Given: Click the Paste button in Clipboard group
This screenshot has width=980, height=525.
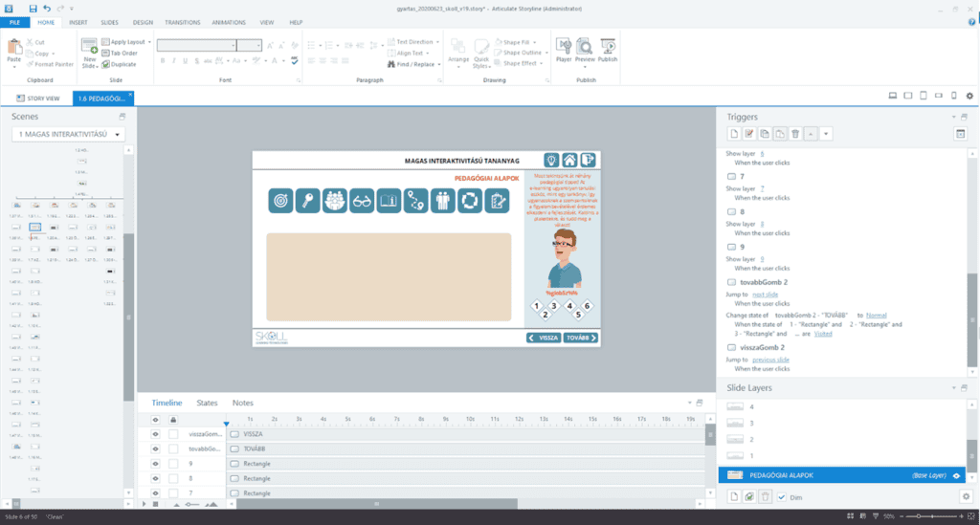Looking at the screenshot, I should click(x=13, y=53).
